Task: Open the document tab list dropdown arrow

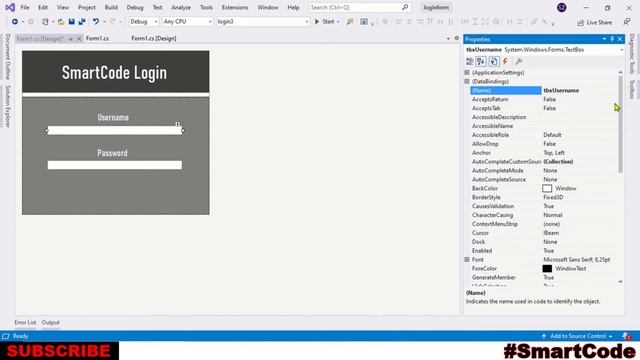Action: tap(448, 38)
